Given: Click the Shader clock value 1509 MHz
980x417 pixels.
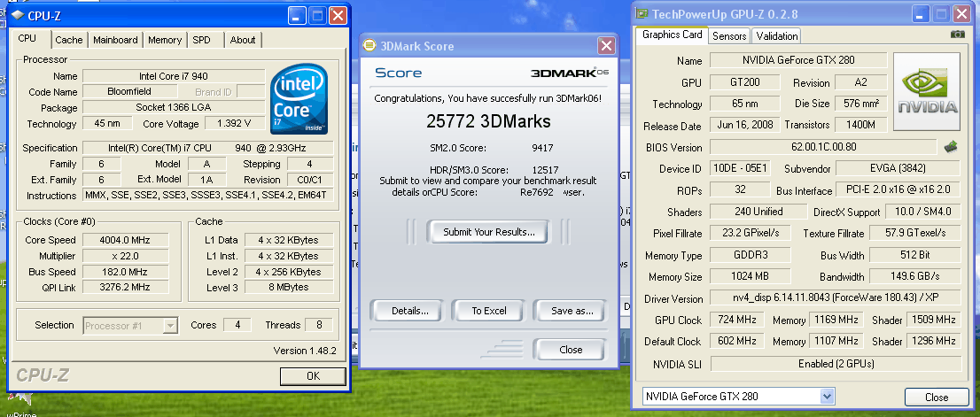Looking at the screenshot, I should [x=932, y=320].
